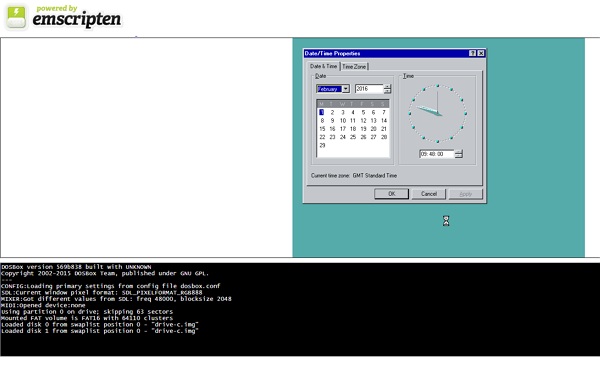Click the Apply button
600x369 pixels.
click(466, 194)
